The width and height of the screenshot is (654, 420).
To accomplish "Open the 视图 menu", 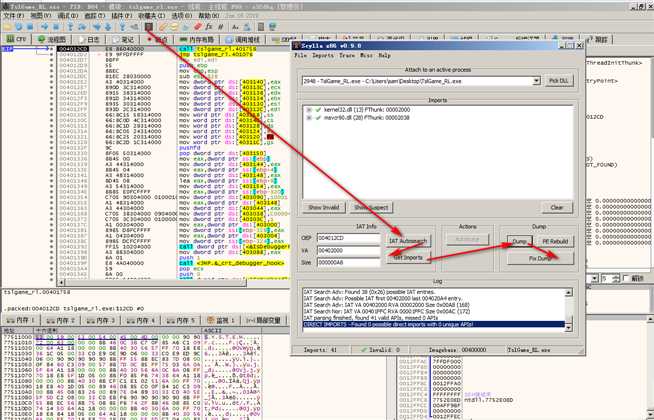I will point(41,16).
